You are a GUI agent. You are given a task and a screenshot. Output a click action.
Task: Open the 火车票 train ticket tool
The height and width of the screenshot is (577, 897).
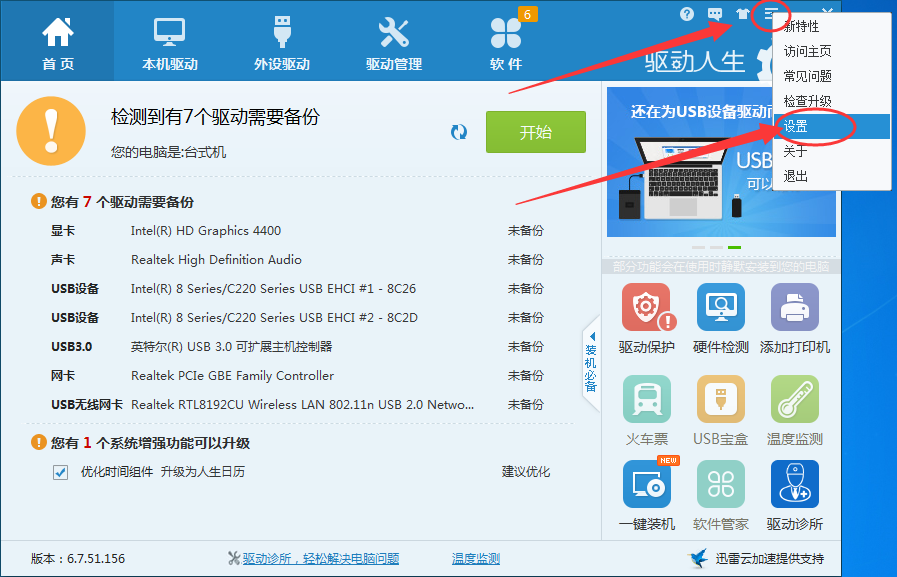point(647,399)
